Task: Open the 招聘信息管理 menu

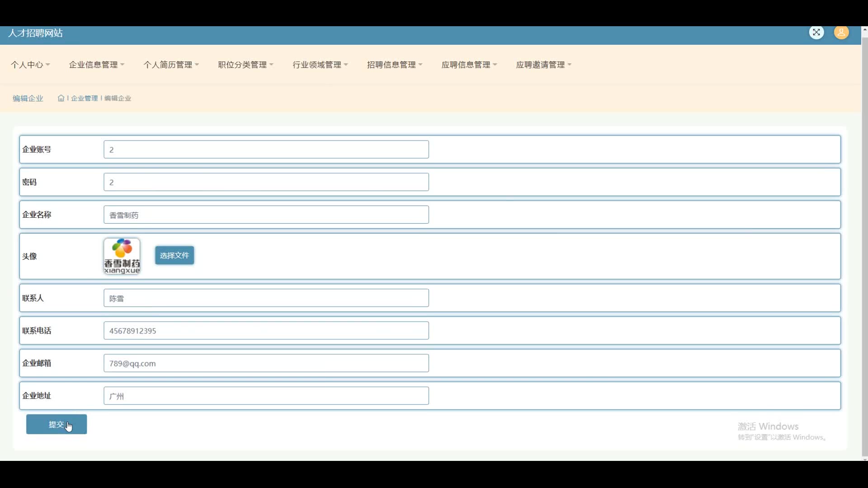Action: pyautogui.click(x=395, y=65)
